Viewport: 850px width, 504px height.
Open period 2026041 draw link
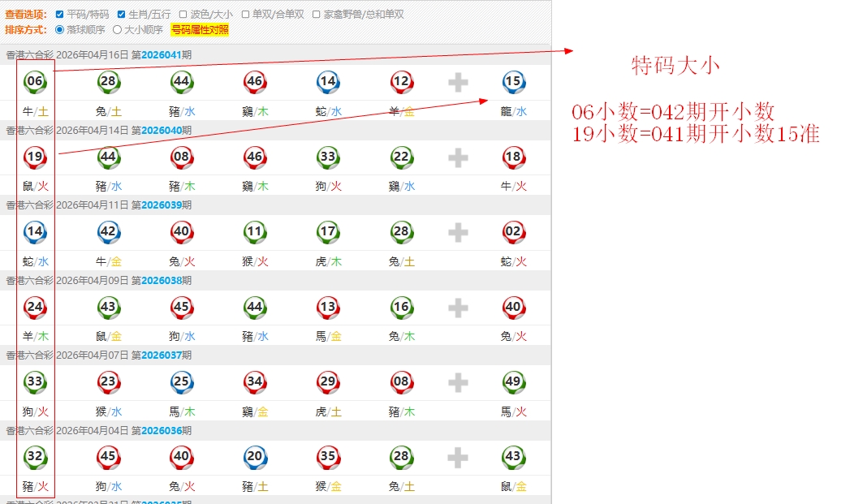[166, 55]
